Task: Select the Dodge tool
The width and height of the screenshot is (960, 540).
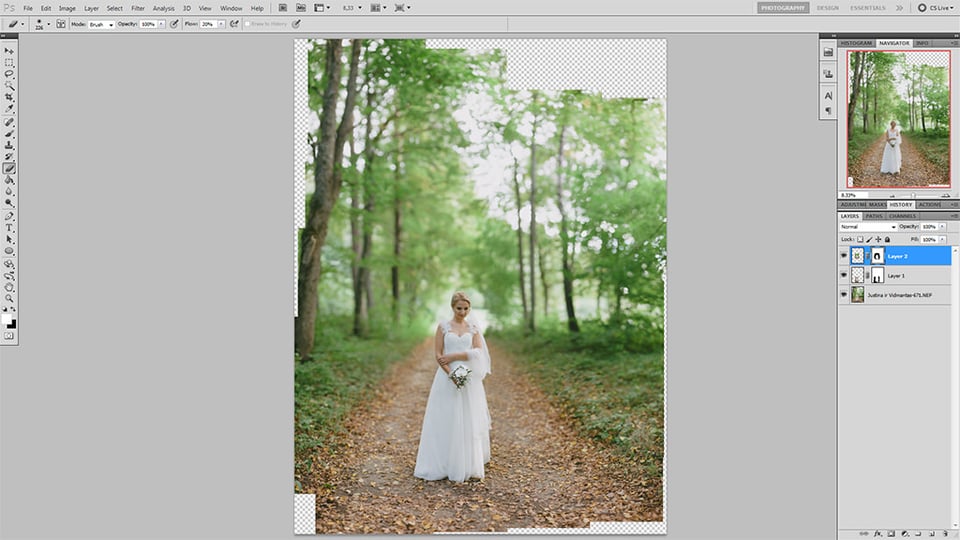Action: [x=9, y=203]
